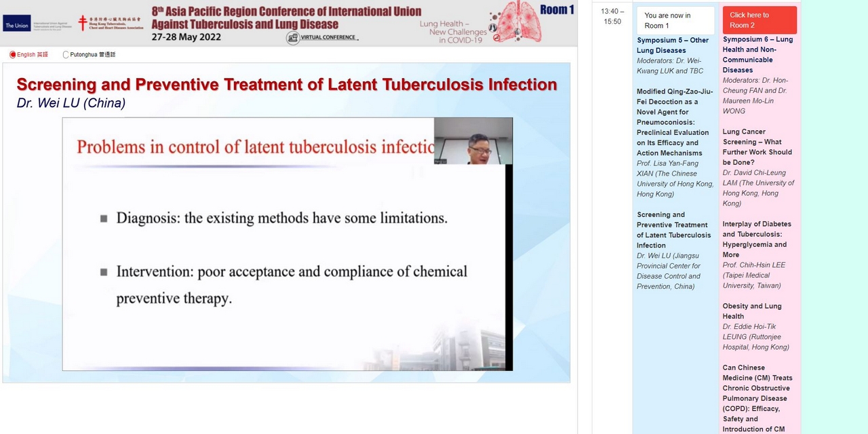
Task: Click the Screening and Preventive Treatment schedule entry
Action: tap(673, 230)
